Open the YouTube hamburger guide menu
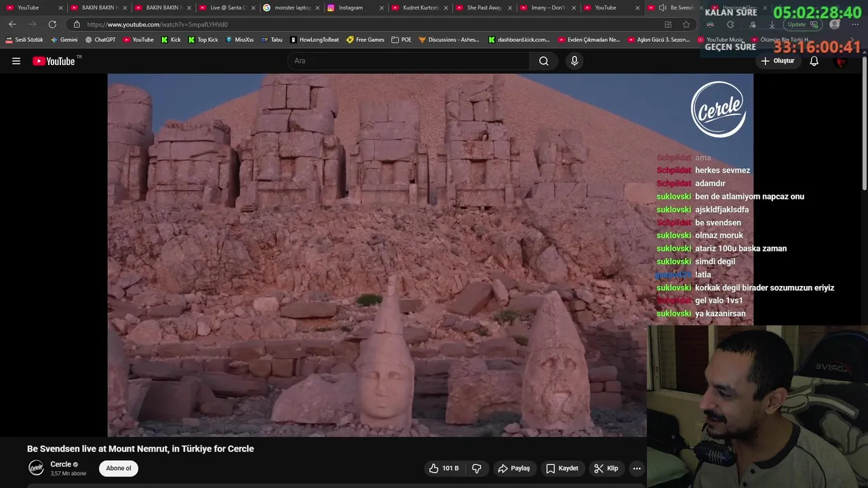Viewport: 868px width, 488px height. tap(16, 61)
